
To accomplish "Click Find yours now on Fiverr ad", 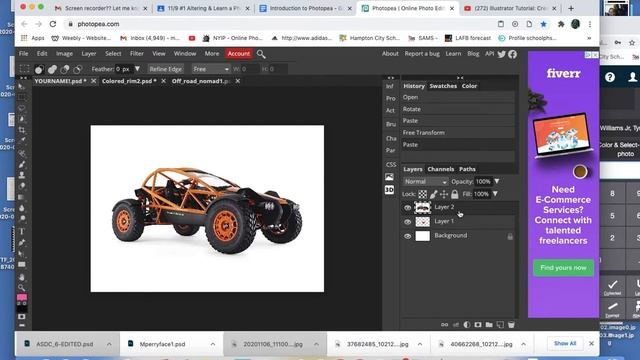I will [x=563, y=268].
